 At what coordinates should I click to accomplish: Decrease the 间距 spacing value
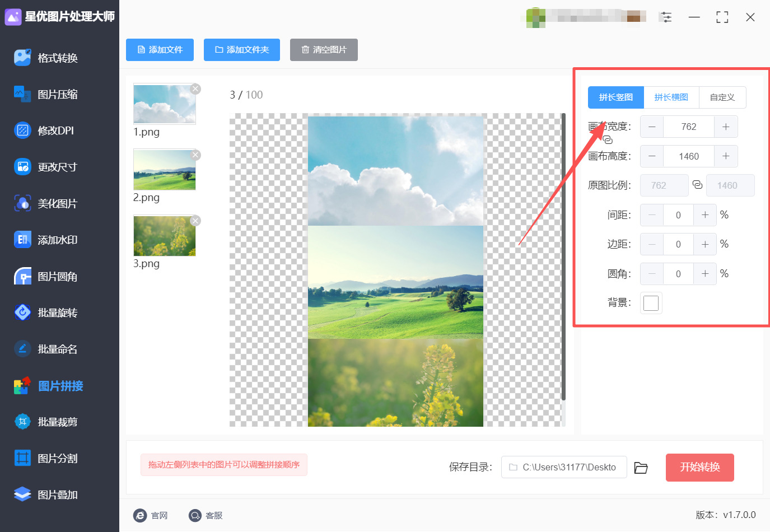pos(652,215)
